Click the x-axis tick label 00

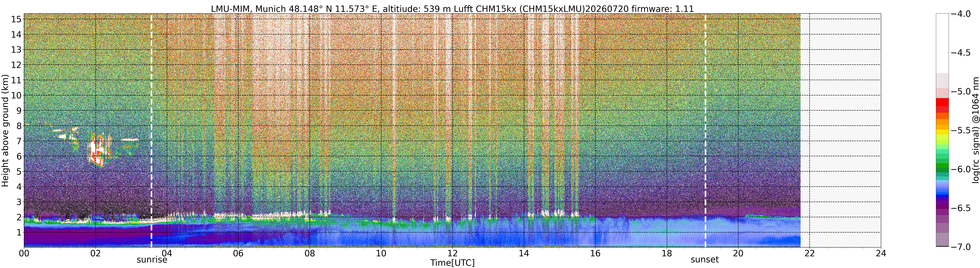pos(24,254)
